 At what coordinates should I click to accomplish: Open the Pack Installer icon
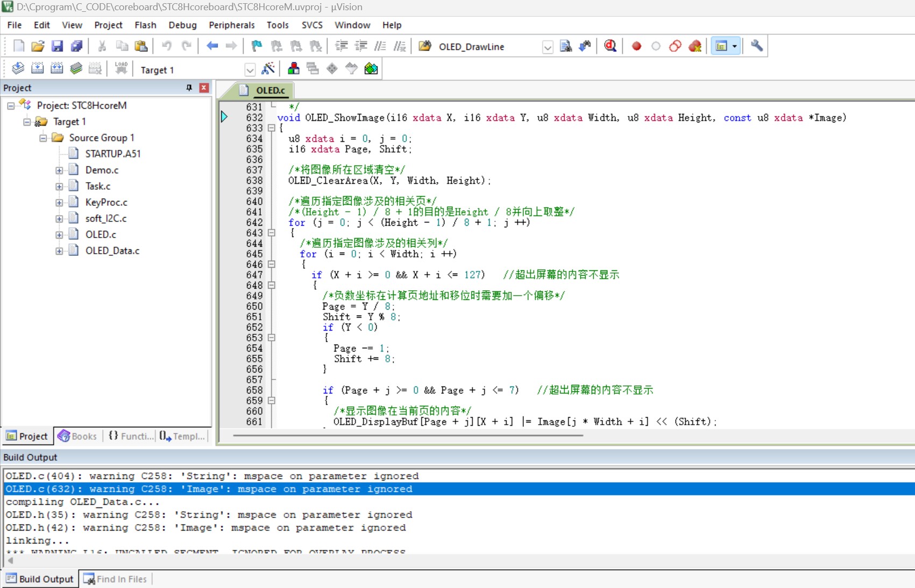[371, 69]
